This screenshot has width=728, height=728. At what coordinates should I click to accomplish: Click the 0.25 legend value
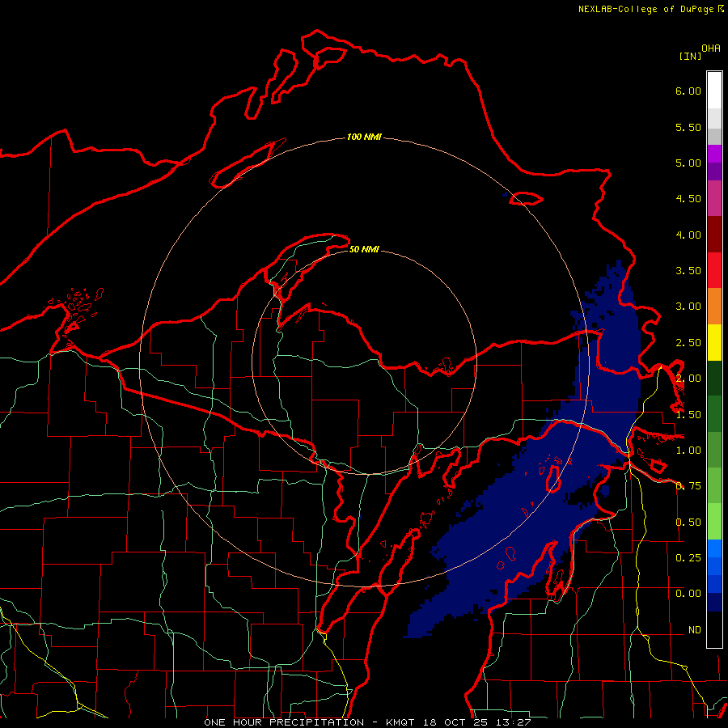(x=688, y=557)
